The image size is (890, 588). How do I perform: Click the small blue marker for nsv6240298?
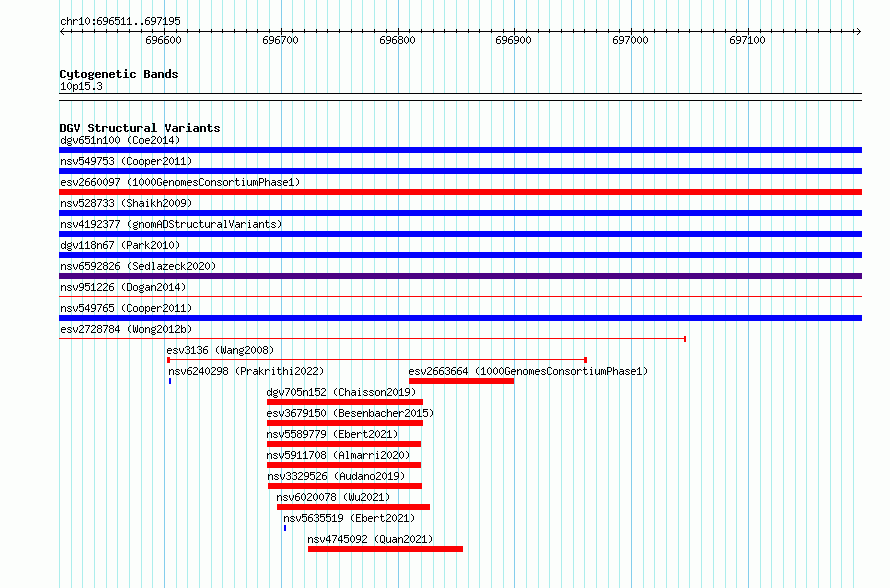point(170,381)
